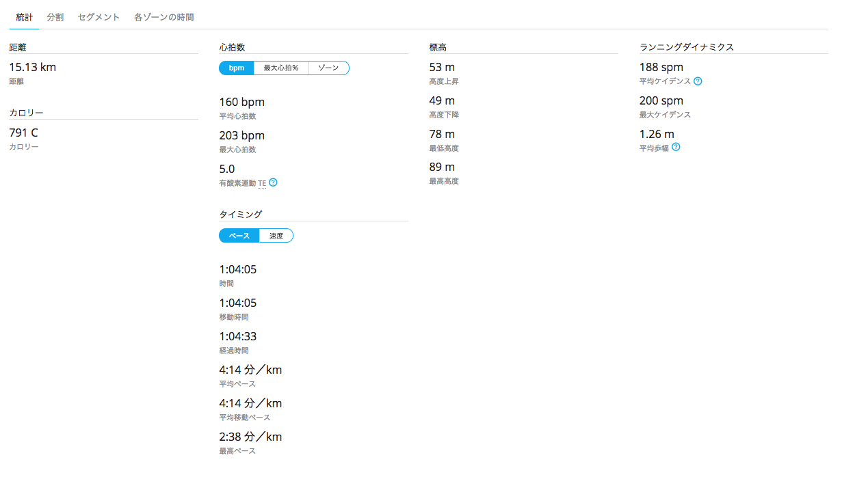868x477 pixels.
Task: Click the 1.26 m stride length
Action: click(657, 134)
